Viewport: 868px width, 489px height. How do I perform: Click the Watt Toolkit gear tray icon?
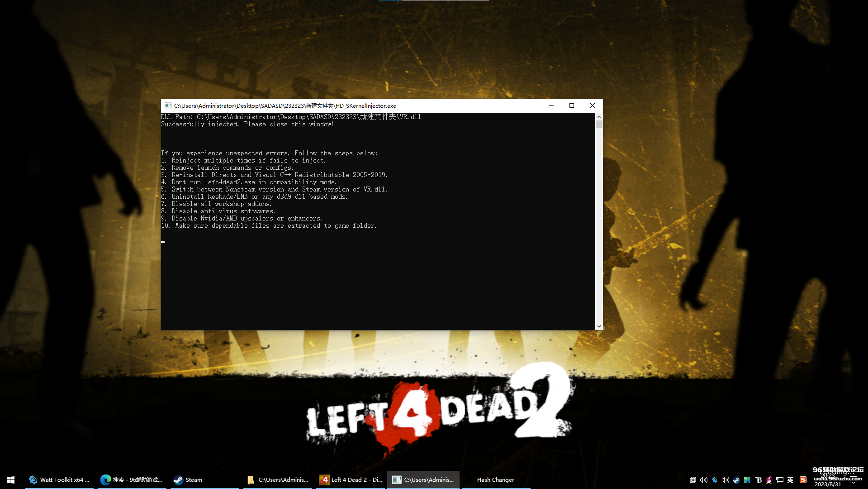click(715, 480)
